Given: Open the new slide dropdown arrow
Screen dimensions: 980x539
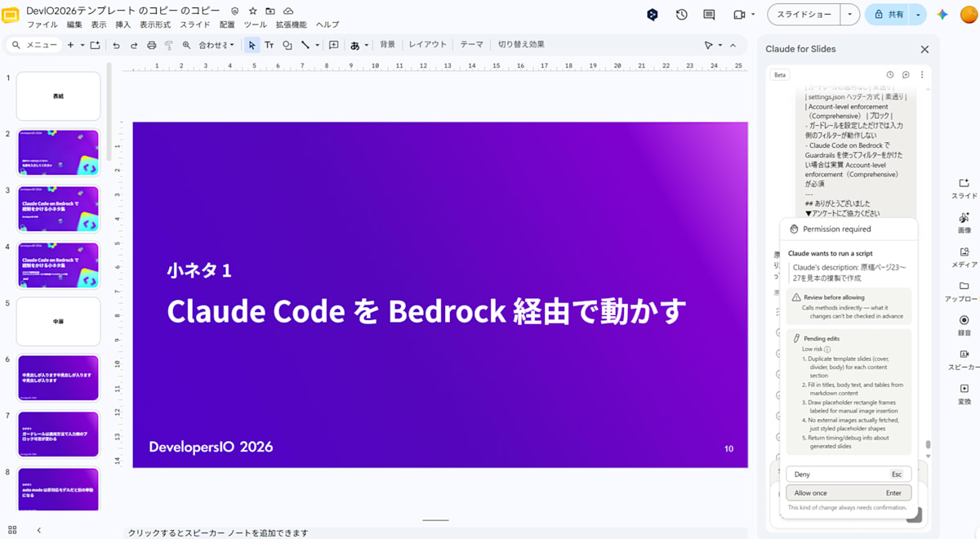Looking at the screenshot, I should point(82,45).
